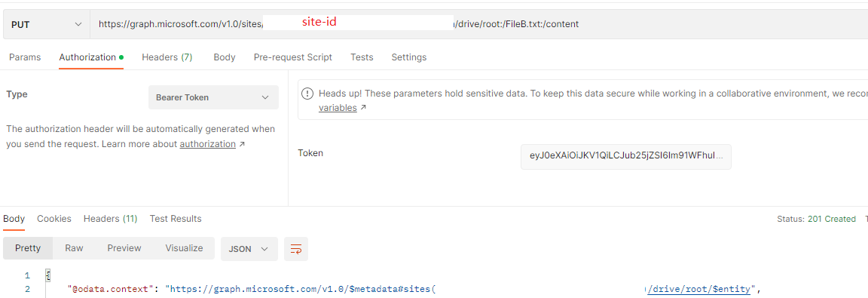Click the info icon beside Heads up message
868x298 pixels.
pyautogui.click(x=307, y=94)
